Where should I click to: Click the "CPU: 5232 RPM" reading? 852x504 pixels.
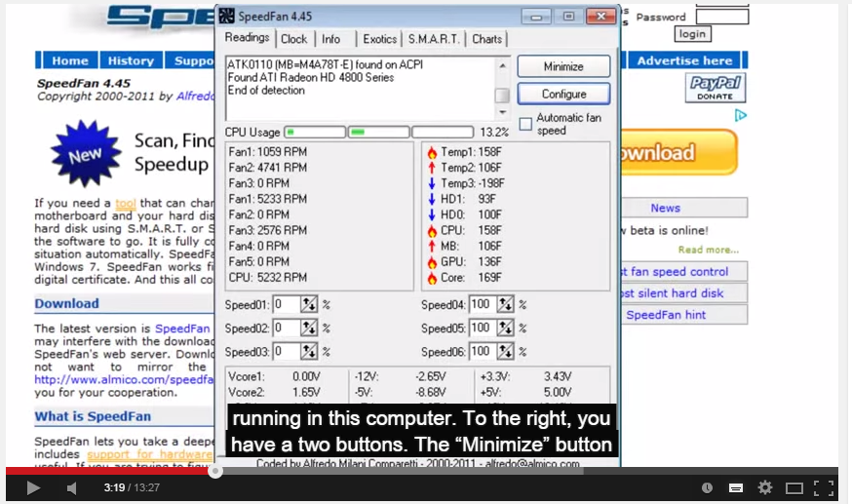coord(268,278)
